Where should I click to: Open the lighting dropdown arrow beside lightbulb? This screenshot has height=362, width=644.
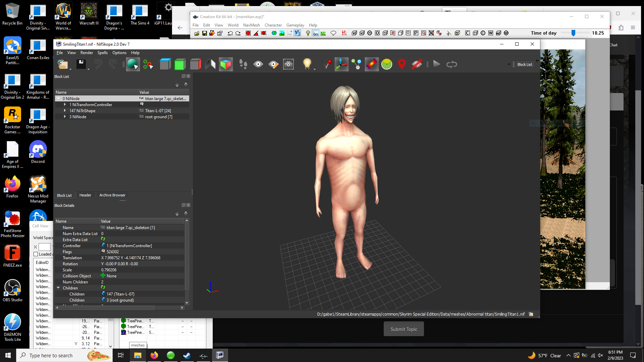pos(315,69)
